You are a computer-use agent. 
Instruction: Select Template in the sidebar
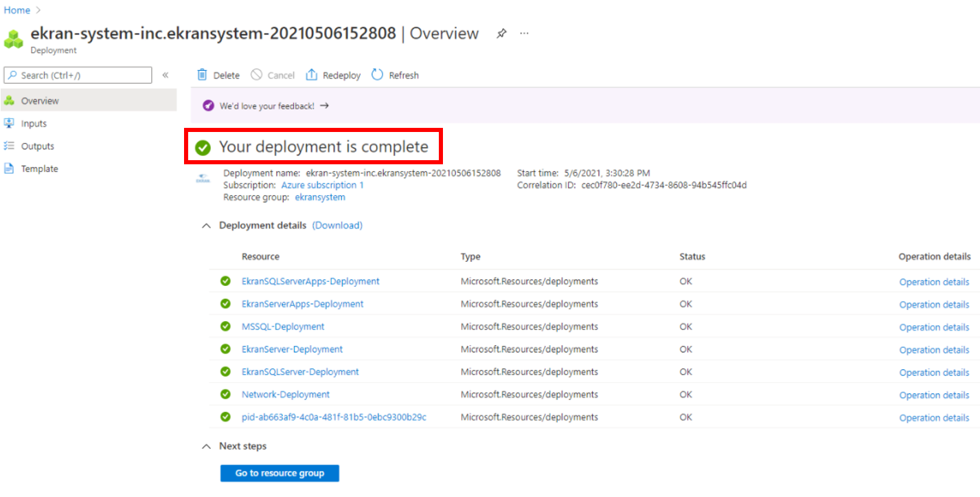coord(39,169)
